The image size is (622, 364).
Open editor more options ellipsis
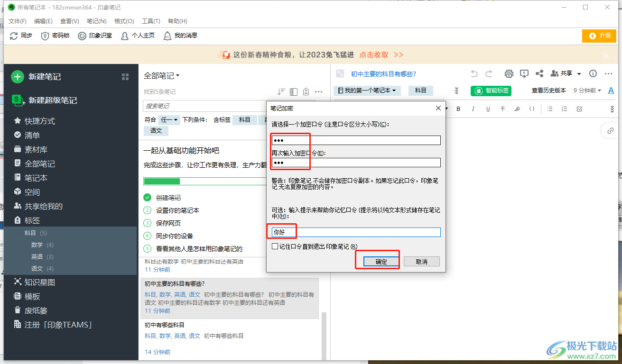coord(608,73)
